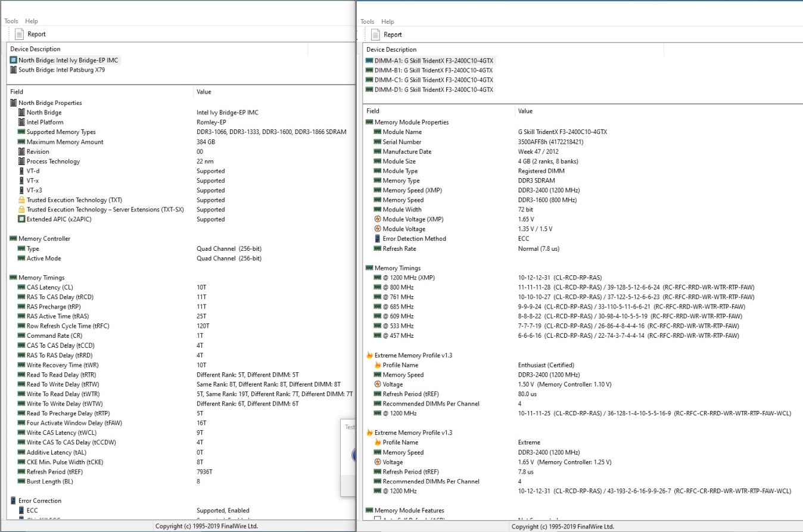Click the memory icon beside Maximum Memory Amount
Image resolution: width=803 pixels, height=532 pixels.
(22, 142)
